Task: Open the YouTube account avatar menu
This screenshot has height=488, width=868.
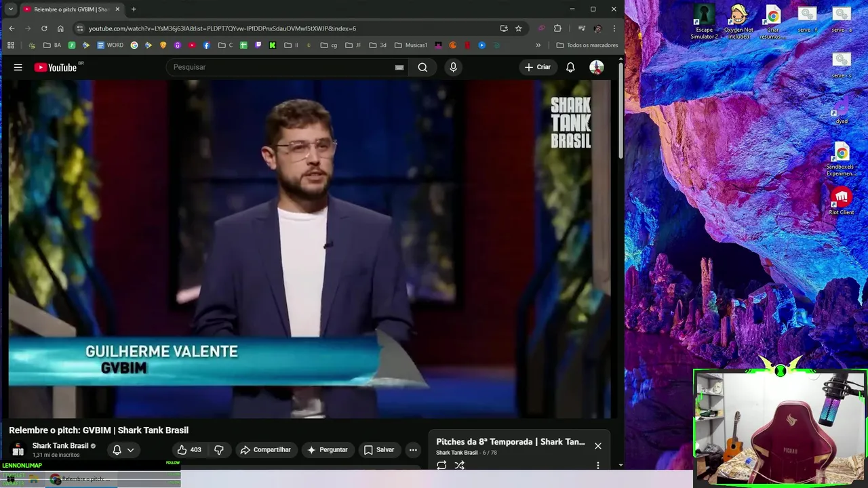Action: coord(597,67)
